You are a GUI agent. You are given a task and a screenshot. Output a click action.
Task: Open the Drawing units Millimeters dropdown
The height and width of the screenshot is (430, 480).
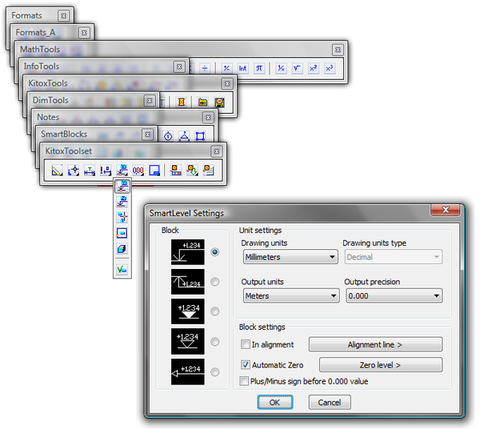290,257
